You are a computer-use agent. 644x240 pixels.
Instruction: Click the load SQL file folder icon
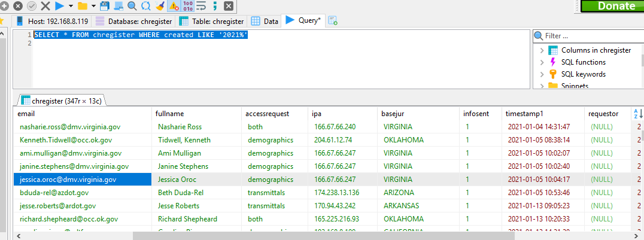coord(83,6)
